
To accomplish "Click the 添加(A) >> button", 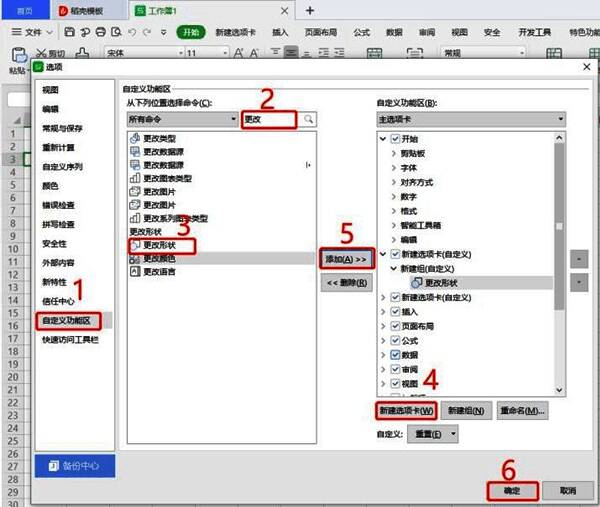I will (x=348, y=258).
